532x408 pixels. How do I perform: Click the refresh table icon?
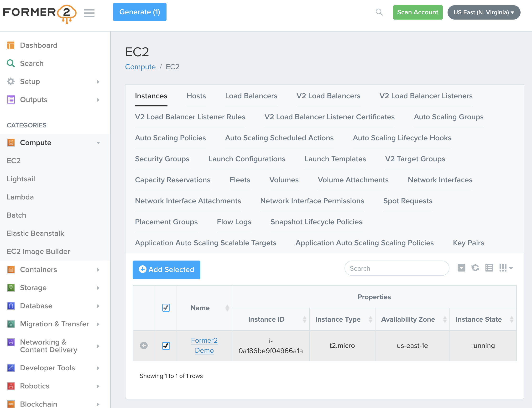475,268
